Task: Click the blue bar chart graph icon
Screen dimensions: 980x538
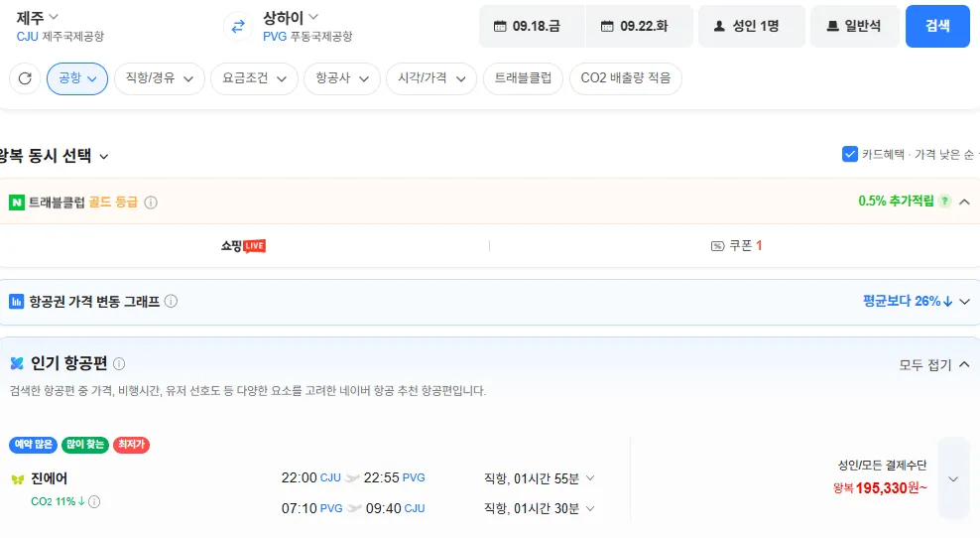Action: coord(16,302)
